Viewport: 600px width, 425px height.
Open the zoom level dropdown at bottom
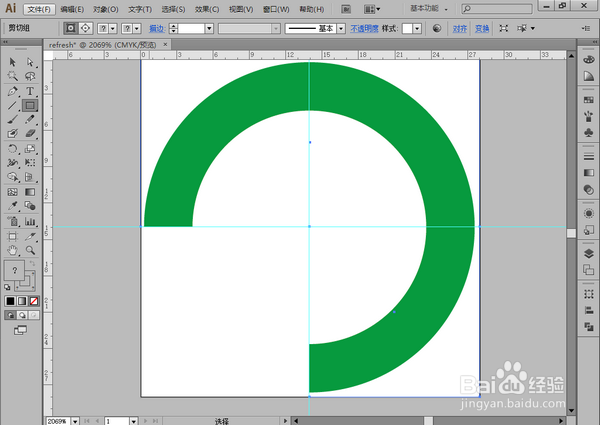tap(75, 421)
